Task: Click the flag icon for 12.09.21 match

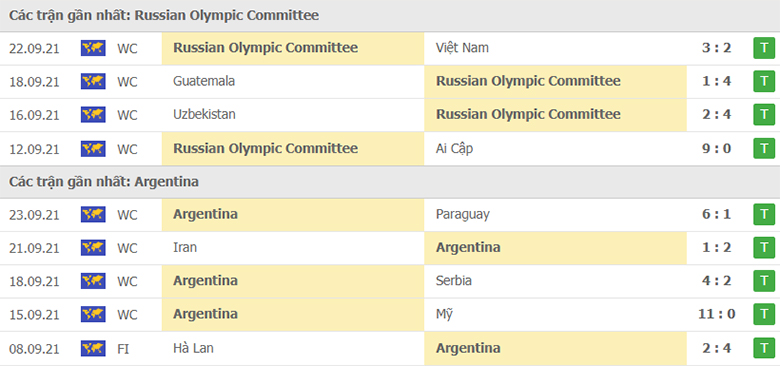Action: coord(93,149)
